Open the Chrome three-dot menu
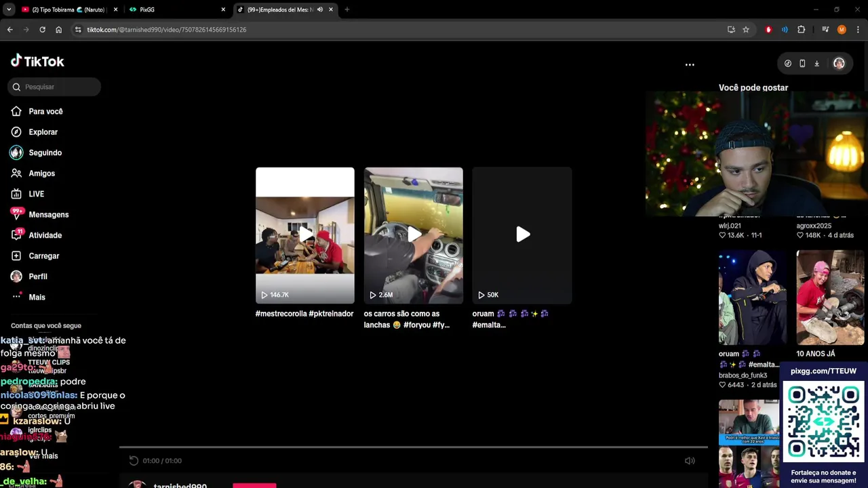The height and width of the screenshot is (488, 868). coord(858,30)
